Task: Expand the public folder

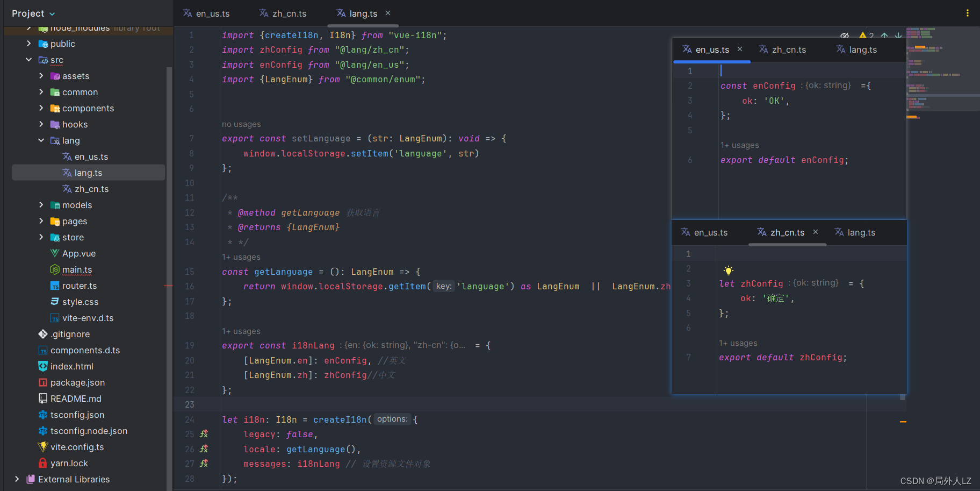Action: [x=29, y=44]
